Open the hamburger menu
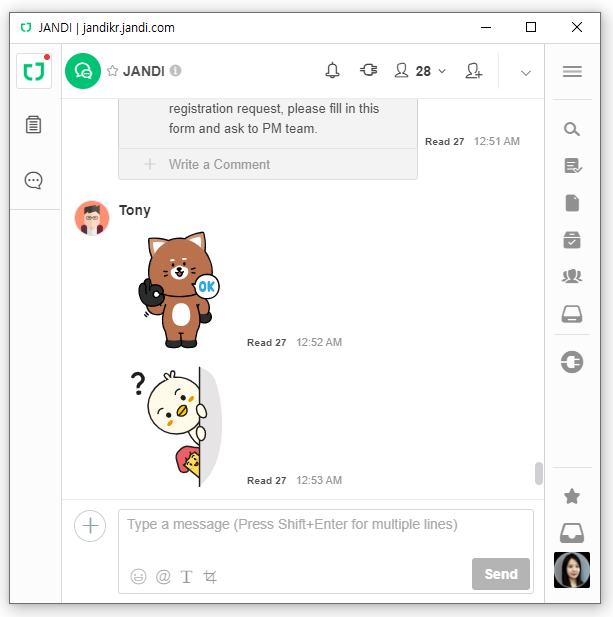This screenshot has width=613, height=617. point(572,71)
